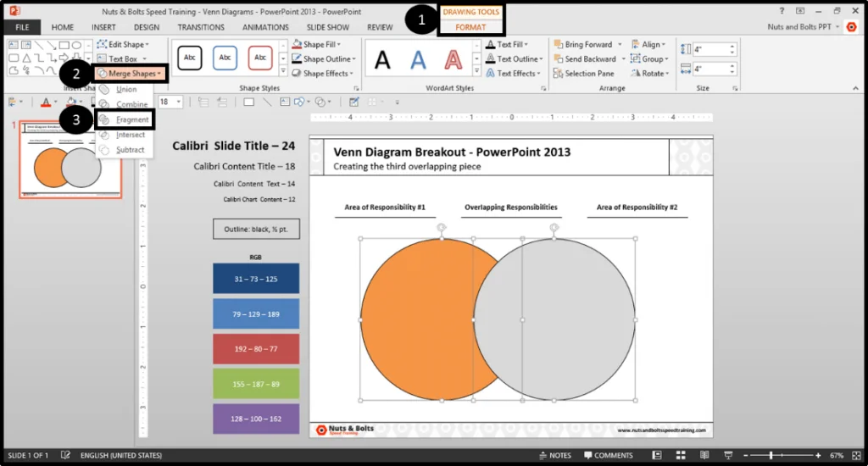Click the text box icon in quick access toolbar
Screen dimensions: 868x466
[285, 102]
